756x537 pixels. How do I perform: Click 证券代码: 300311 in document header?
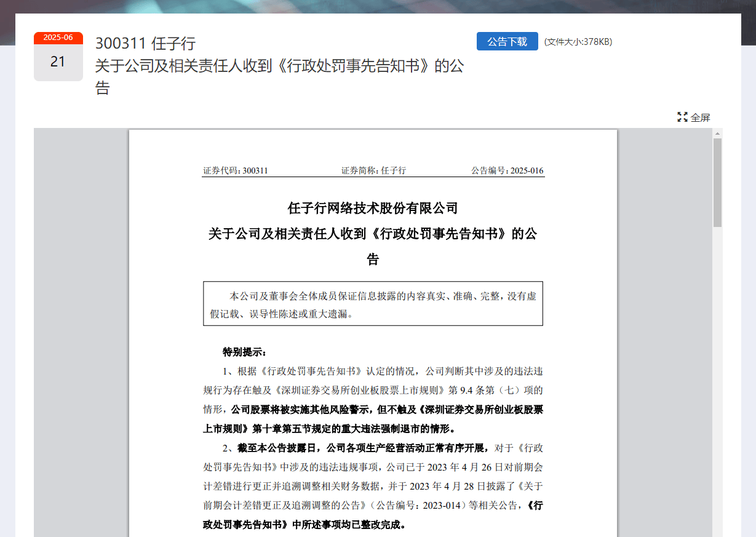pyautogui.click(x=236, y=170)
